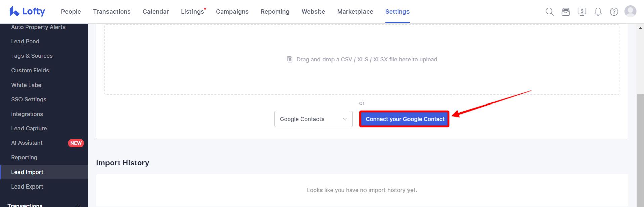The height and width of the screenshot is (207, 644).
Task: Click the scrollbar up arrow
Action: pyautogui.click(x=640, y=28)
